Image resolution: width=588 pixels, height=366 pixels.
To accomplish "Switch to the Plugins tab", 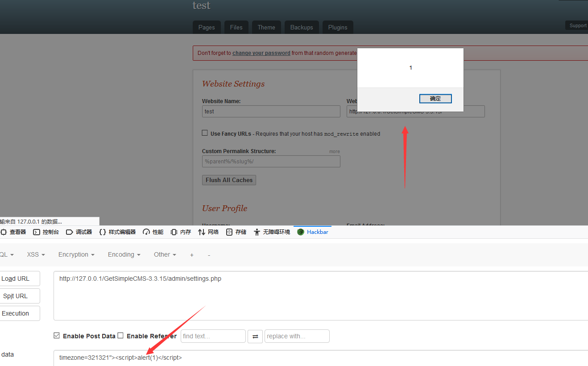I will pyautogui.click(x=338, y=27).
